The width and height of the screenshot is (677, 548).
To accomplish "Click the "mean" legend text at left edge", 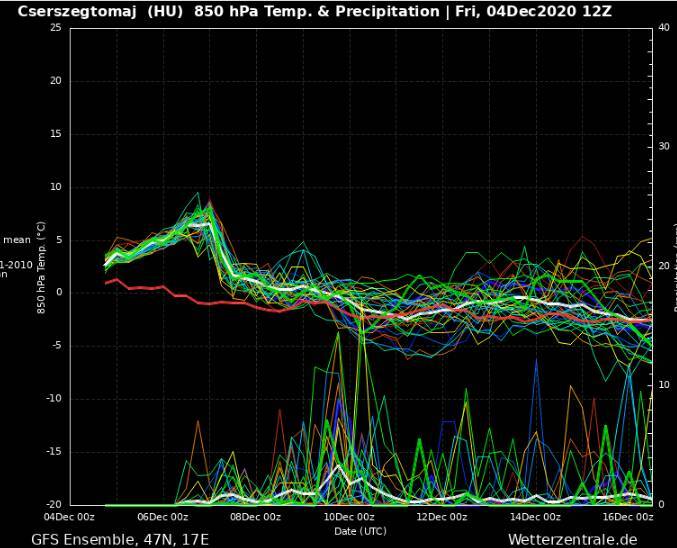I will [x=16, y=240].
